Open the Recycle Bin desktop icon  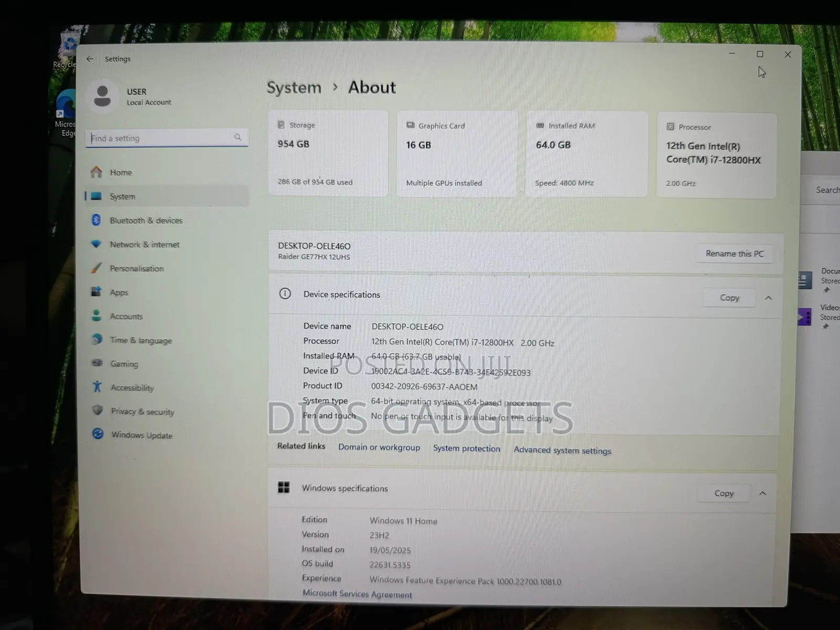pyautogui.click(x=66, y=50)
